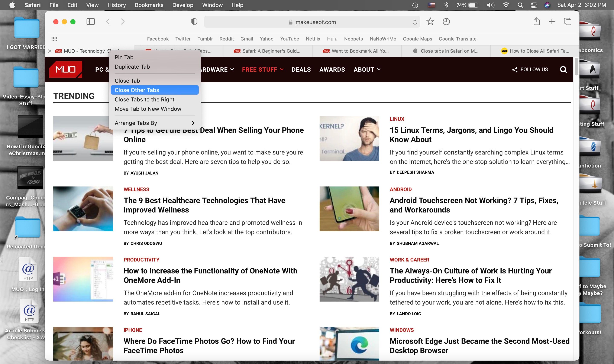
Task: Toggle the Safari sidebar icon
Action: click(x=90, y=22)
